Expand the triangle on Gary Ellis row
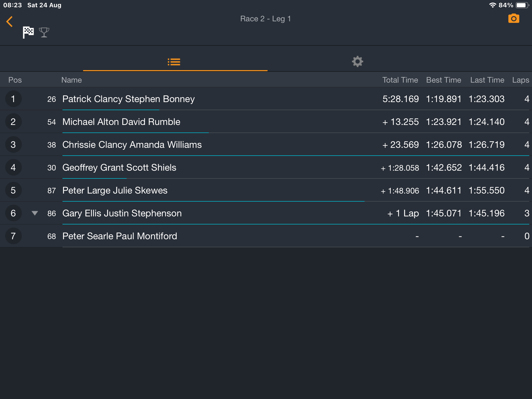Viewport: 532px width, 399px height. (x=35, y=213)
